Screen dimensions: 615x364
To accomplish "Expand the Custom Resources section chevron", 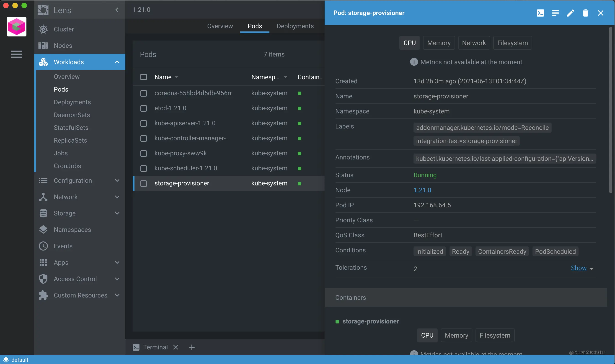I will (117, 295).
